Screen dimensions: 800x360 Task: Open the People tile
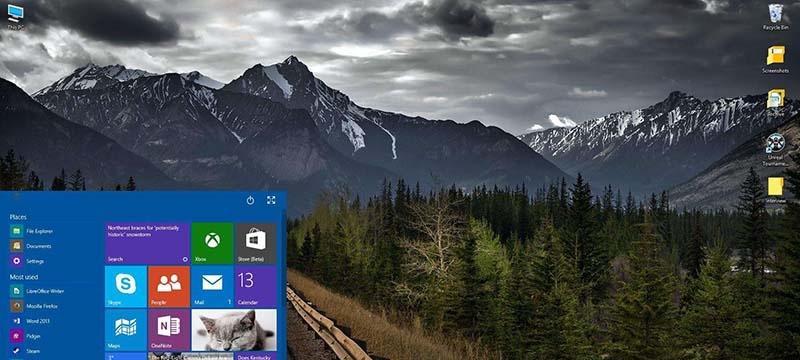169,287
